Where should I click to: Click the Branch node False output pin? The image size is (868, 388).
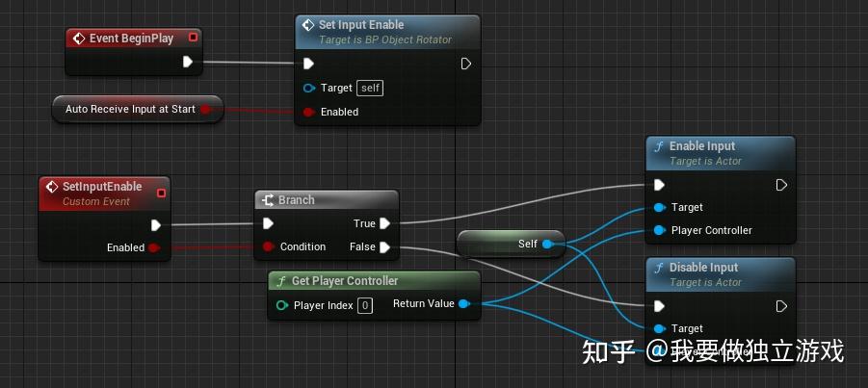pos(384,246)
